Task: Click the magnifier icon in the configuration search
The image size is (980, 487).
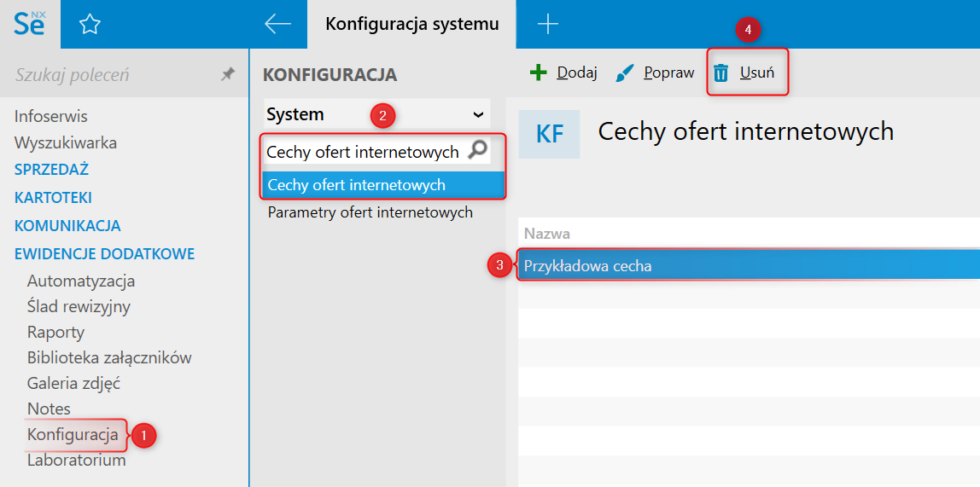Action: click(x=478, y=151)
